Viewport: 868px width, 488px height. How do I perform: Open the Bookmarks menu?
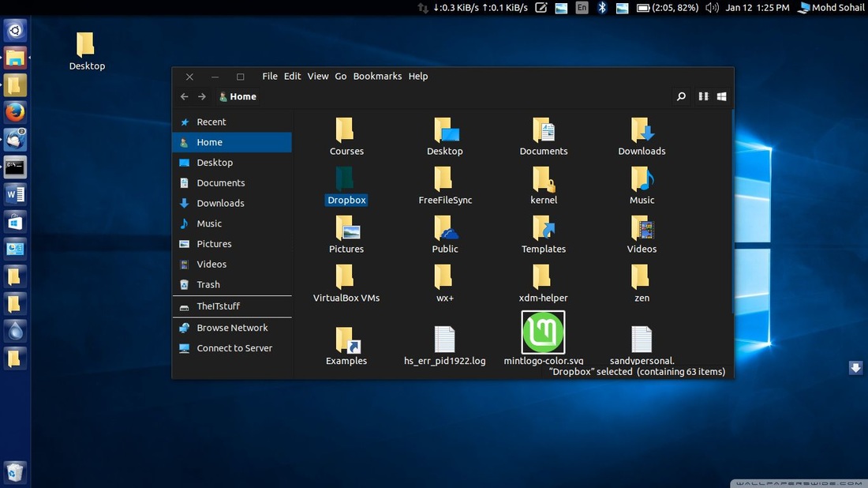pyautogui.click(x=377, y=76)
